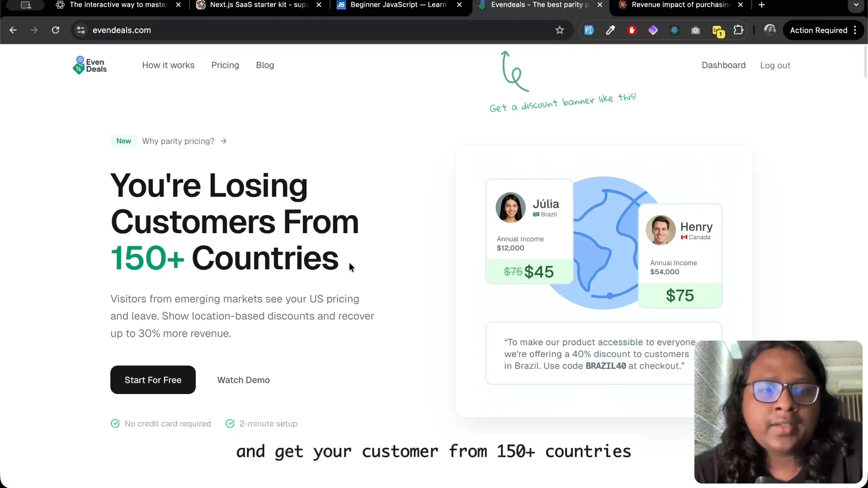Expand the tab search dropdown arrow
868x488 pixels.
pos(856,5)
